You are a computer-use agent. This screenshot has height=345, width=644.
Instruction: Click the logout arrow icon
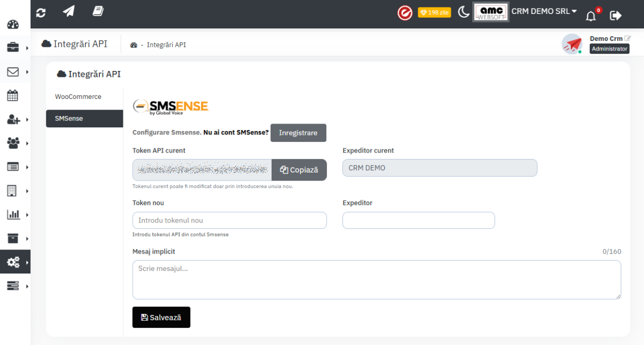coord(616,15)
